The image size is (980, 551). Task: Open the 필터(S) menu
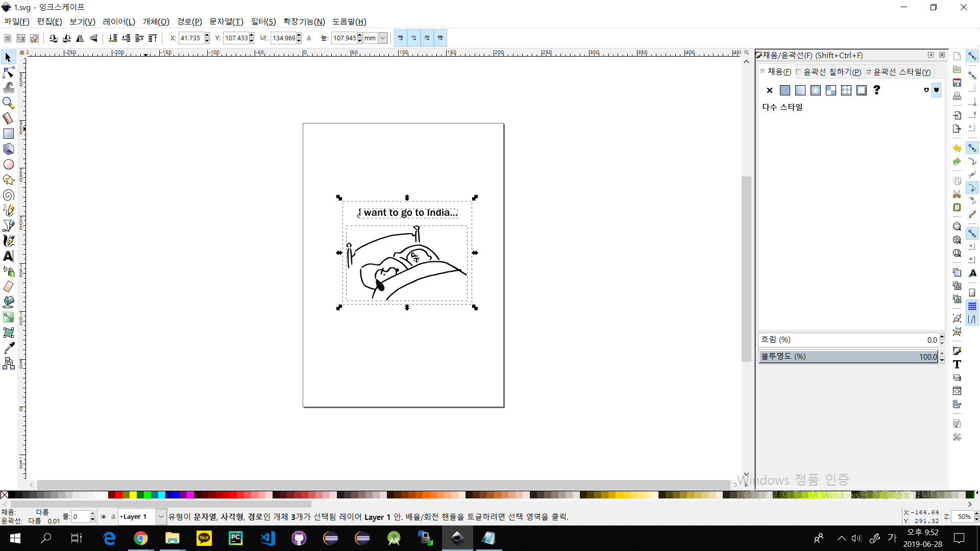[263, 21]
